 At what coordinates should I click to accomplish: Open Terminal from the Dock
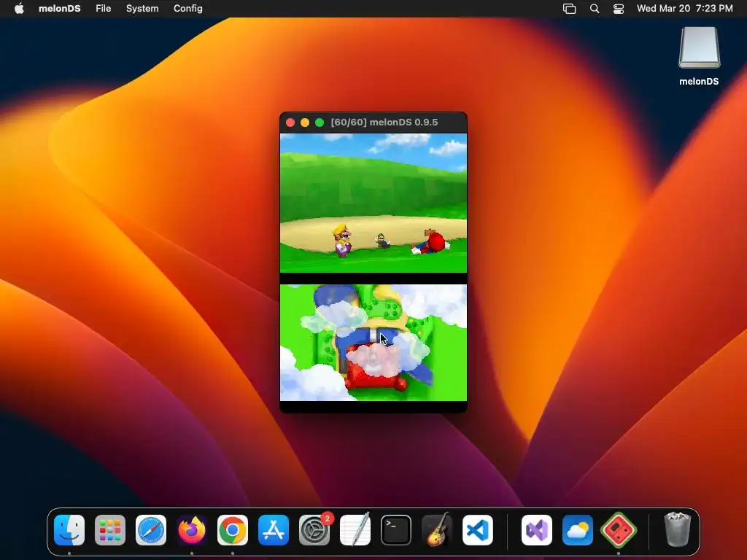[396, 530]
